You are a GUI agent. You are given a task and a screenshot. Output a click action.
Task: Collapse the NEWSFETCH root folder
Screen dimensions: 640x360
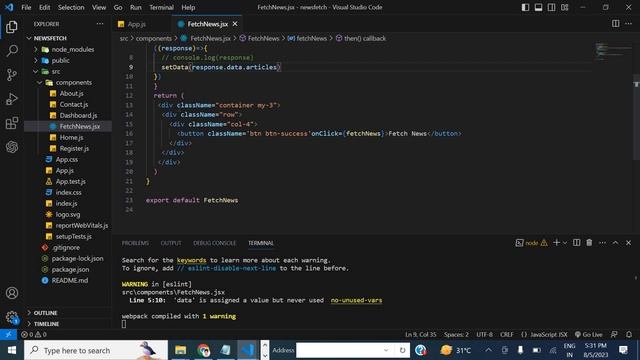tap(68, 38)
